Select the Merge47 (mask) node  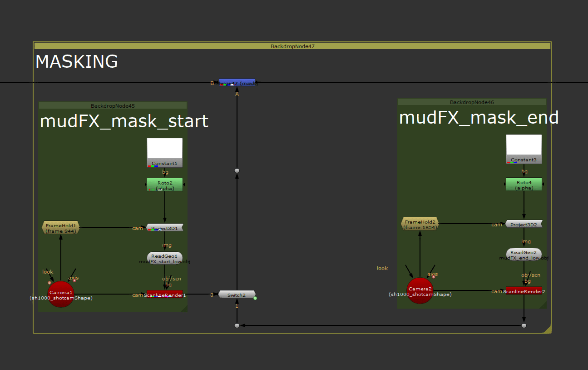pos(237,83)
